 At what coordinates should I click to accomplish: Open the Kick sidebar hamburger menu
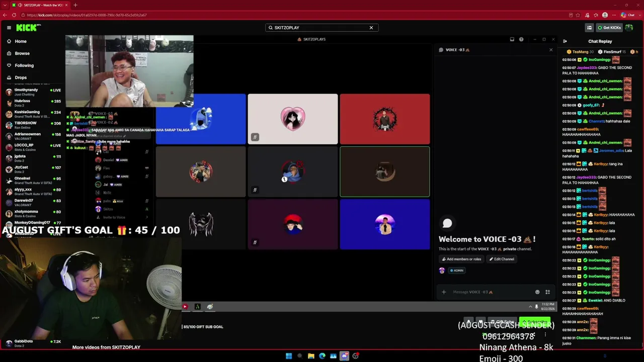(9, 28)
